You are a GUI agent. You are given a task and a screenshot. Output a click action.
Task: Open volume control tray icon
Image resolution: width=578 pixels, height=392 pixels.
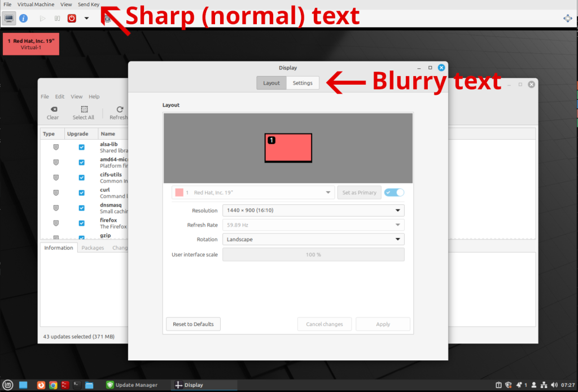point(554,385)
